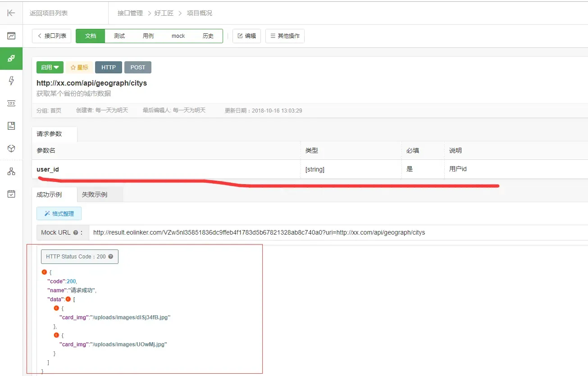Image resolution: width=588 pixels, height=376 pixels.
Task: Open the 123 status code panel icon
Action: pyautogui.click(x=11, y=104)
